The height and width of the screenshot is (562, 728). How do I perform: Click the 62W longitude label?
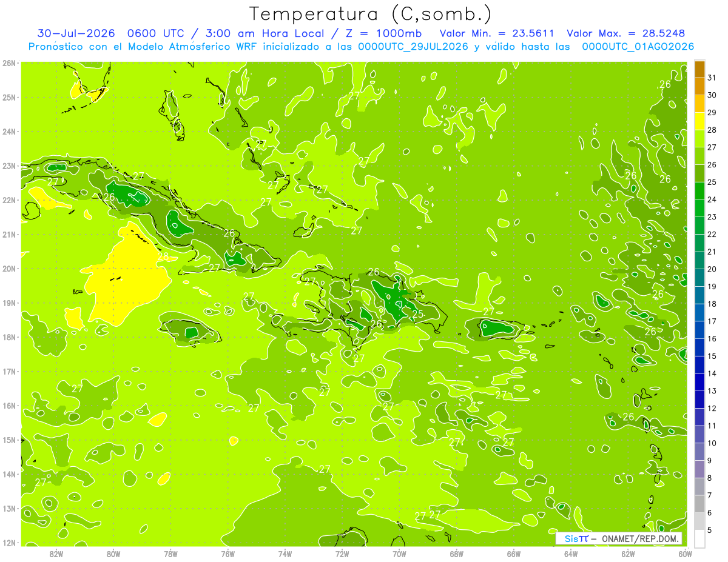click(627, 554)
